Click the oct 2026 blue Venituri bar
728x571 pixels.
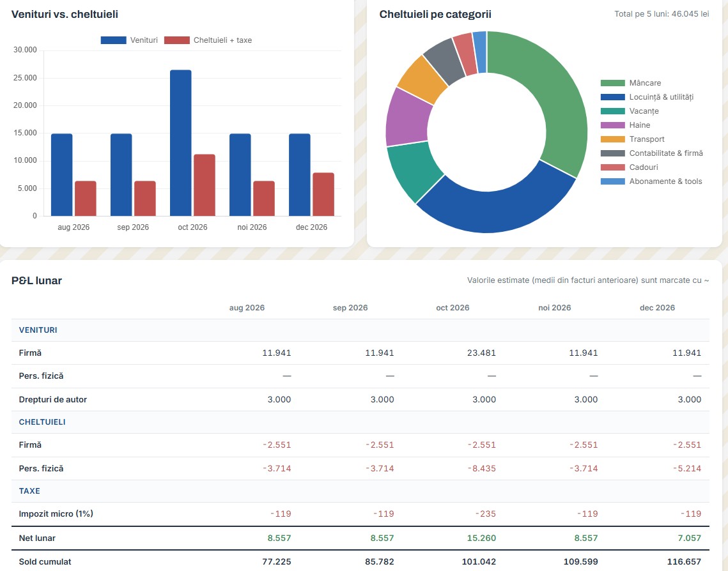[x=181, y=143]
